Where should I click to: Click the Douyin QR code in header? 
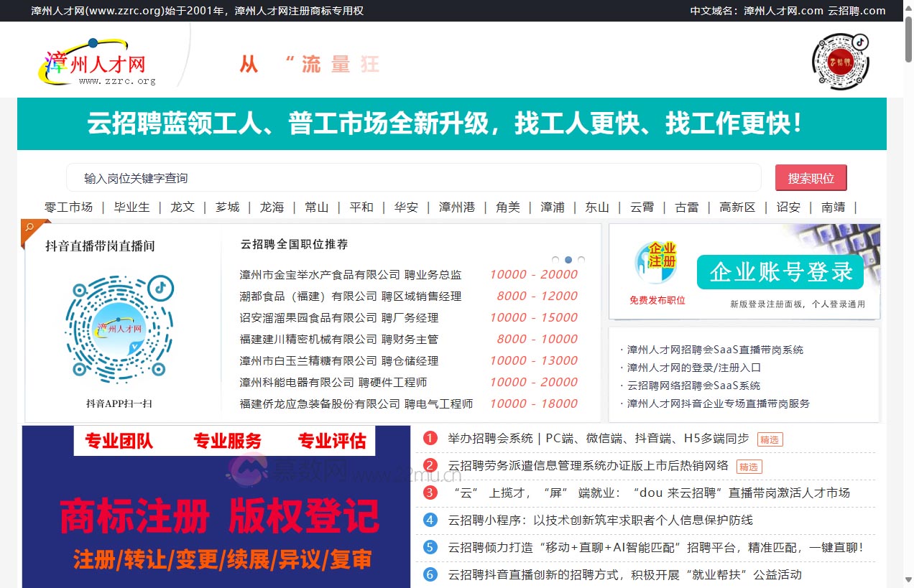click(840, 61)
